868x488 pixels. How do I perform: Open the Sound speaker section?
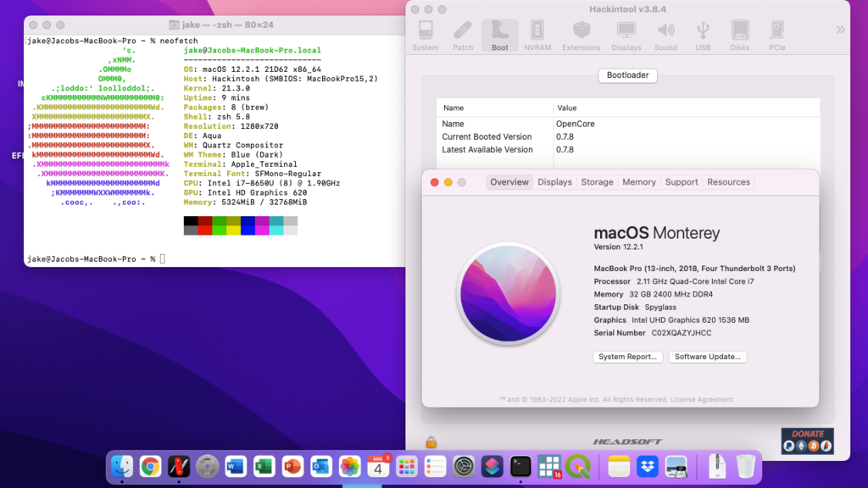tap(665, 35)
